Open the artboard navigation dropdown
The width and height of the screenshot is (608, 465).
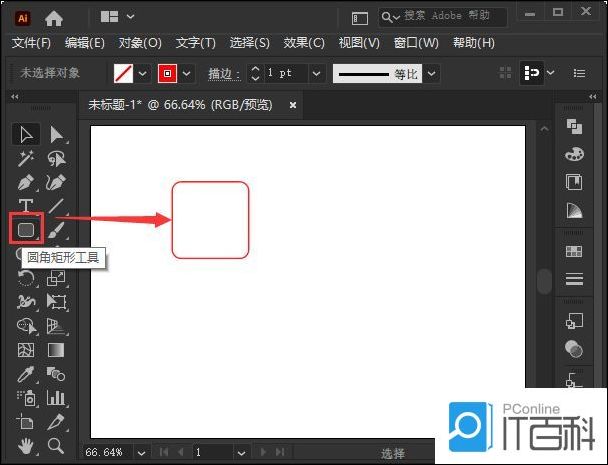pyautogui.click(x=241, y=453)
